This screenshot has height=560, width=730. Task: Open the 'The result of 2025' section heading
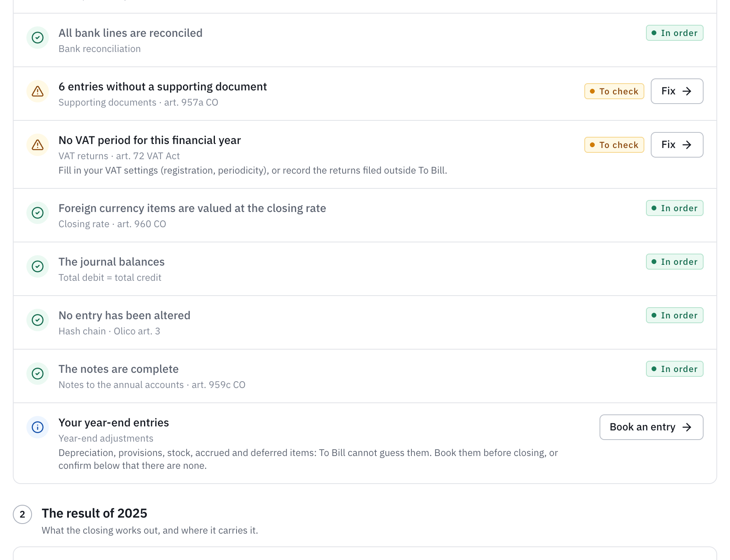click(x=94, y=513)
